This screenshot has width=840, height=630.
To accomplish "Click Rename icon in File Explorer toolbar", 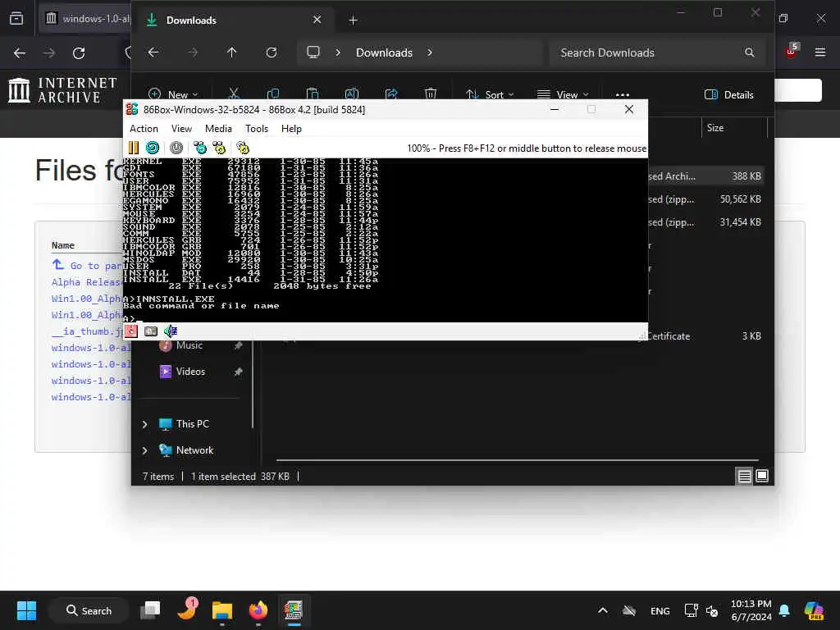I will [x=351, y=94].
